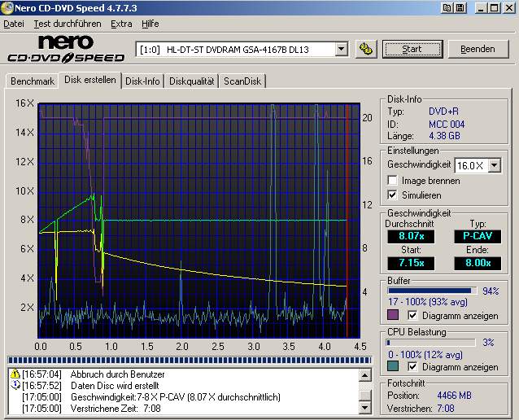The image size is (519, 420).
Task: Open the Hilfe menu
Action: (x=150, y=24)
